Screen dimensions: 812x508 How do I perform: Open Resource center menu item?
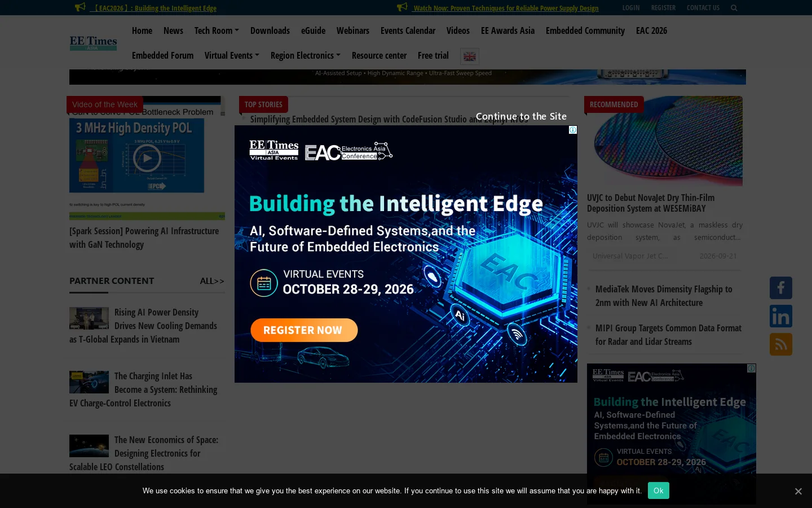[379, 55]
